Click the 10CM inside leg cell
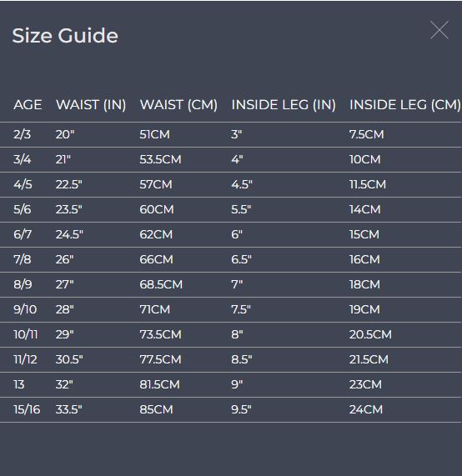462x476 pixels. point(365,159)
